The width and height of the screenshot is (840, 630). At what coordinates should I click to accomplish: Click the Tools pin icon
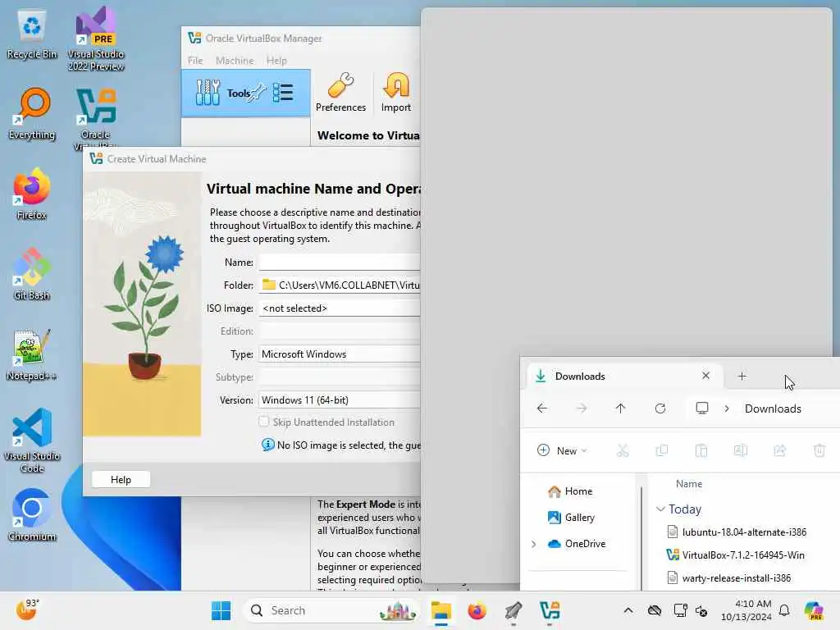tap(258, 93)
